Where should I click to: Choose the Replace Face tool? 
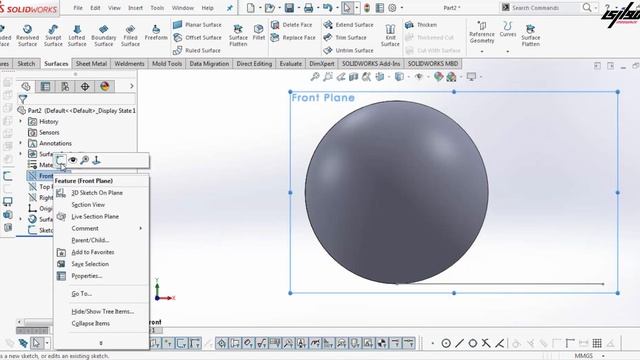(293, 38)
